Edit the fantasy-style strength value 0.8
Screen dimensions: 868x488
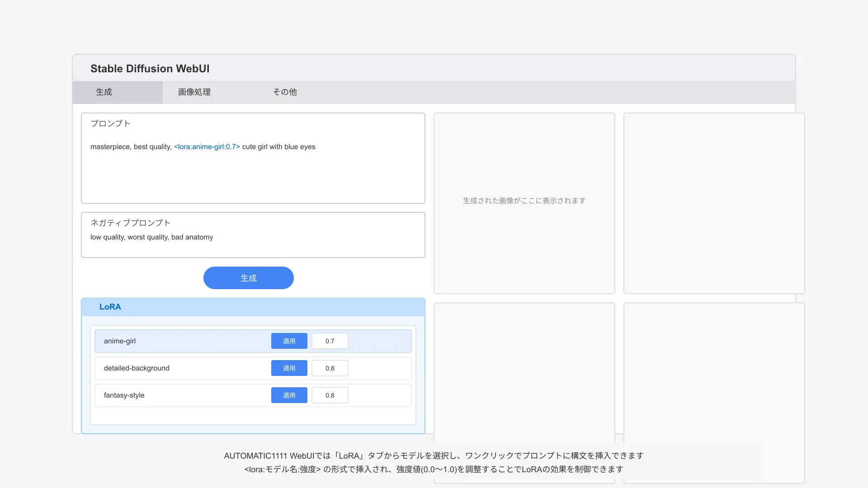pos(330,395)
